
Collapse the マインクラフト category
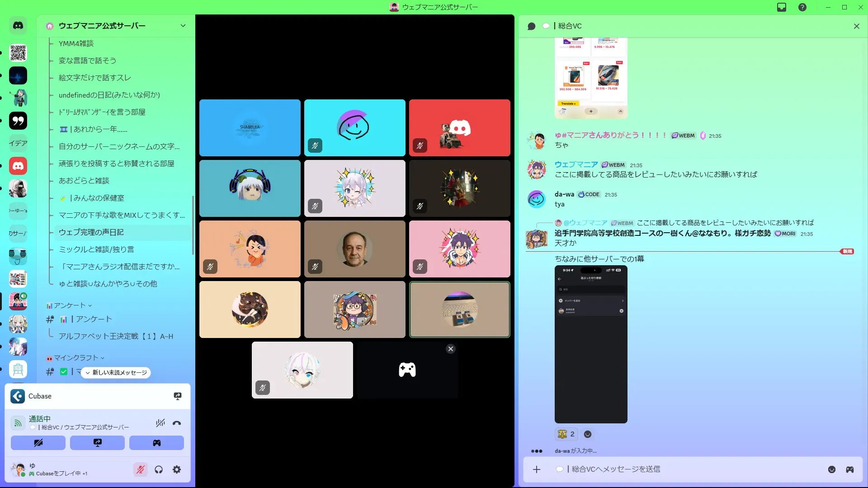[76, 358]
